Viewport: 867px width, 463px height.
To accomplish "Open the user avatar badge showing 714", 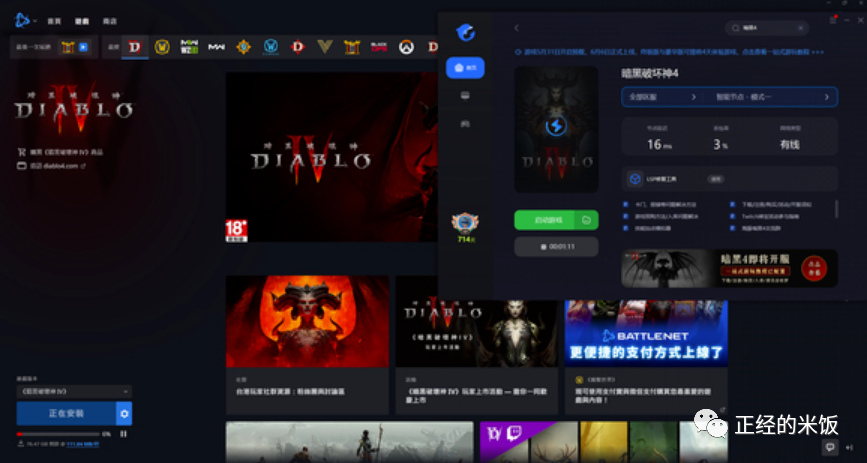I will point(465,227).
